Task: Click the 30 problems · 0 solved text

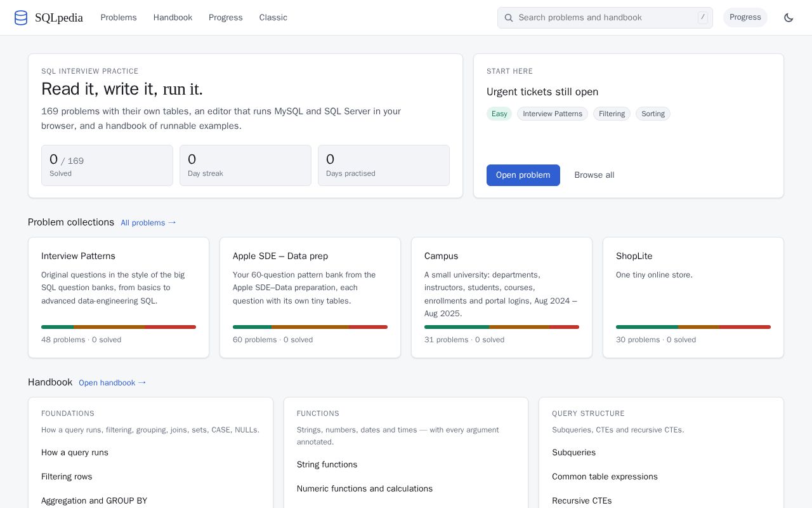Action: pyautogui.click(x=656, y=340)
